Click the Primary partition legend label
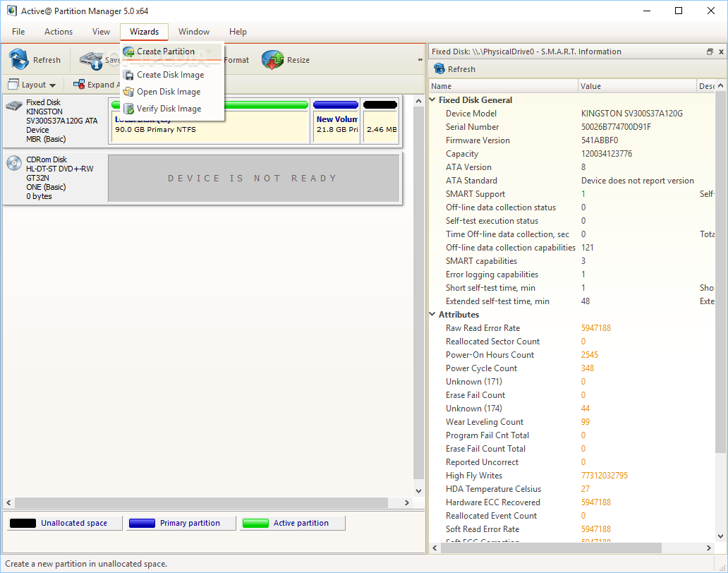 pyautogui.click(x=190, y=523)
